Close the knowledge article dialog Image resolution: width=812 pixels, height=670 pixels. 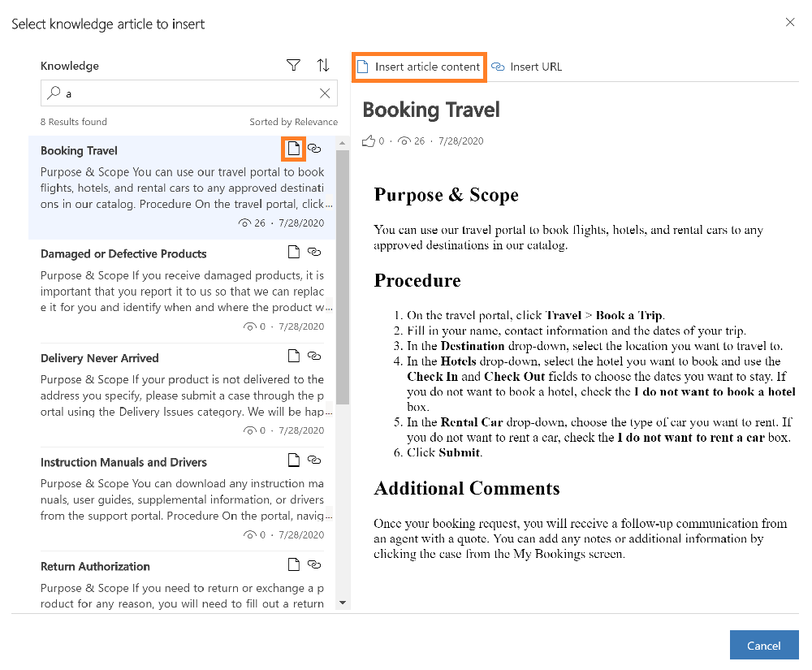pyautogui.click(x=789, y=22)
